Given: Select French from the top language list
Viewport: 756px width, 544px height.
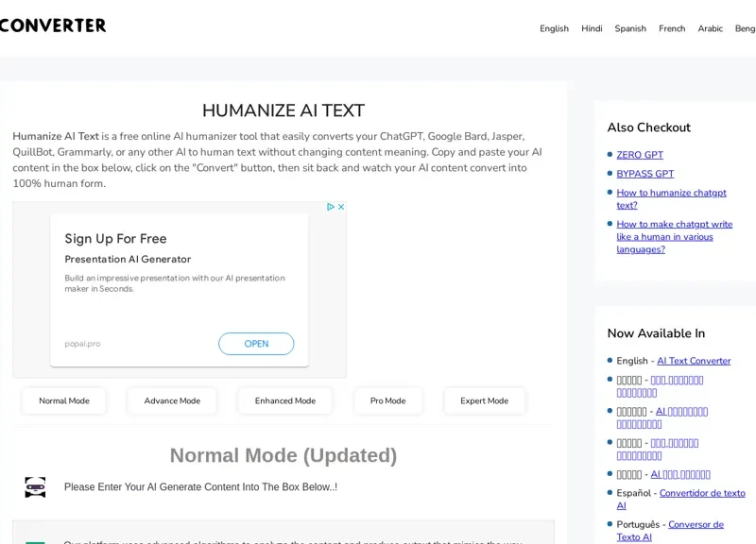Looking at the screenshot, I should point(672,28).
